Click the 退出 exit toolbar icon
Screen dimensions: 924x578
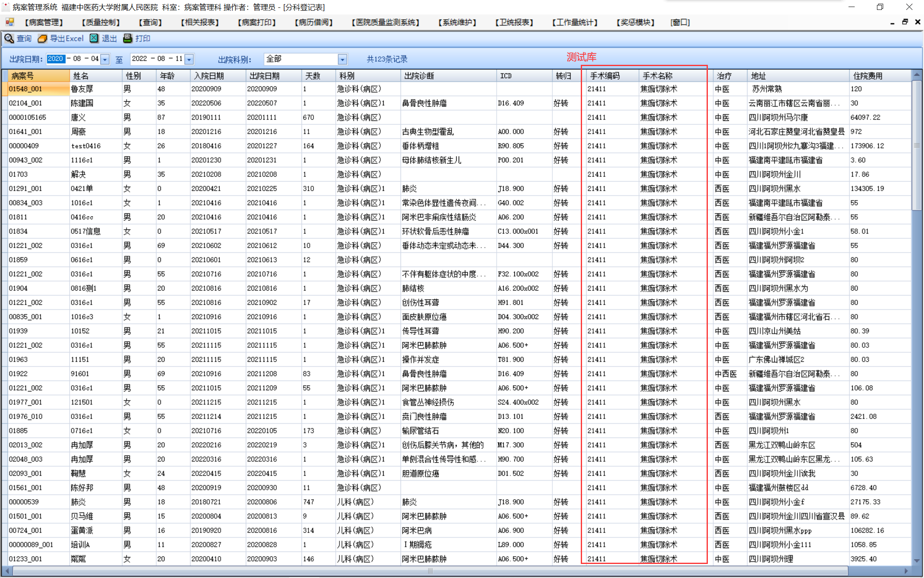(x=94, y=38)
